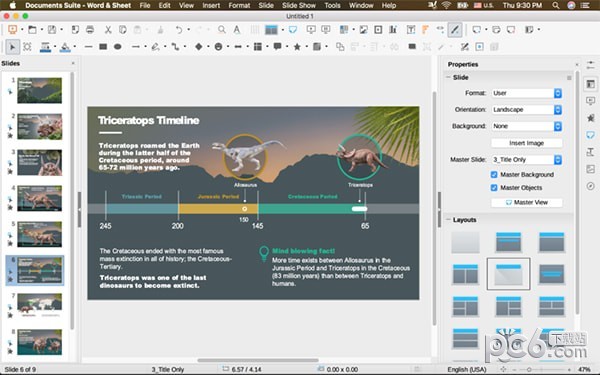Screen dimensions: 600x375
Task: Open the Insert menu
Action: pos(211,5)
